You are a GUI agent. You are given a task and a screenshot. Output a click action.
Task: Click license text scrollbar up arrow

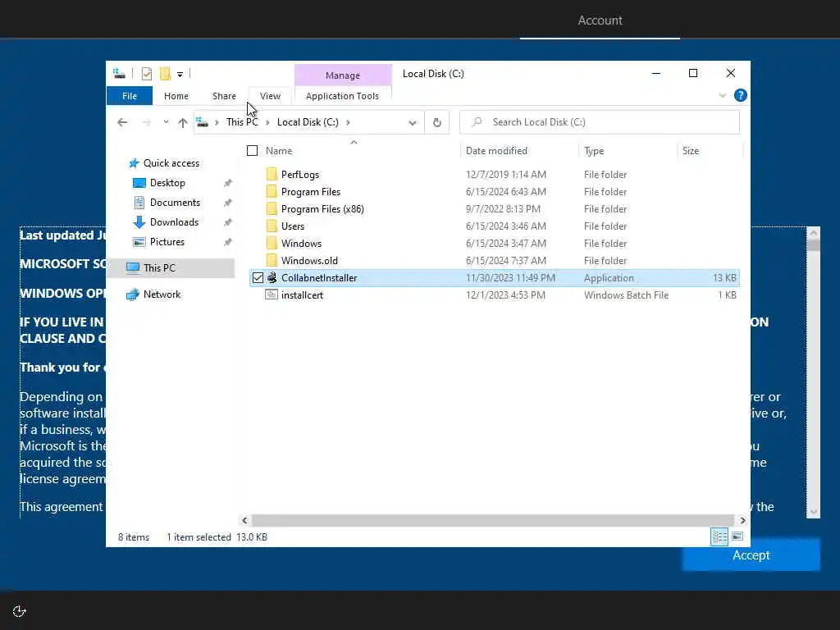[813, 233]
